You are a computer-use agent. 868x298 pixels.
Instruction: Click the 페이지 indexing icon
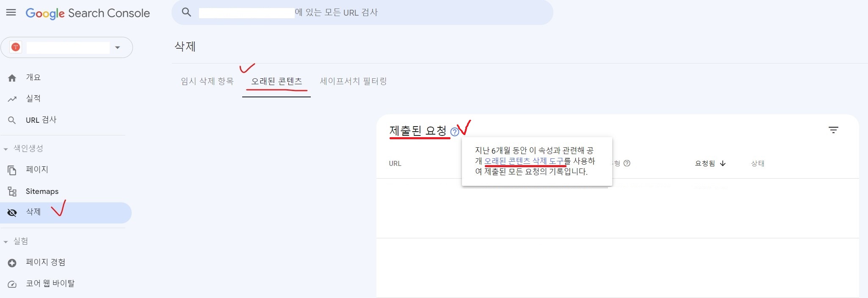(13, 169)
